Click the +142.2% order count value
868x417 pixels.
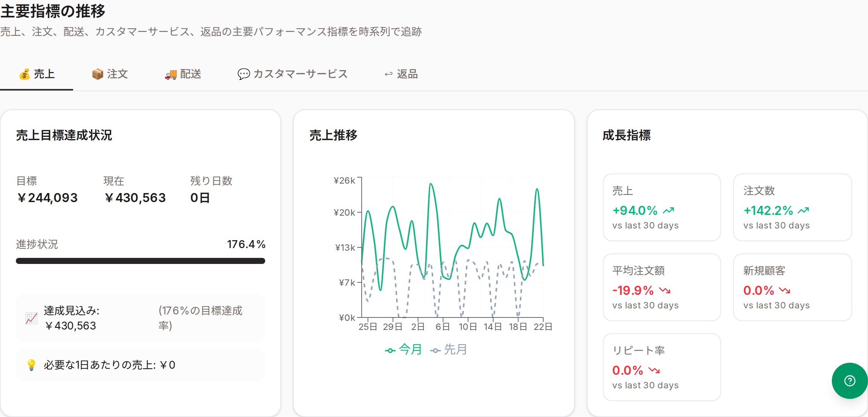(769, 210)
